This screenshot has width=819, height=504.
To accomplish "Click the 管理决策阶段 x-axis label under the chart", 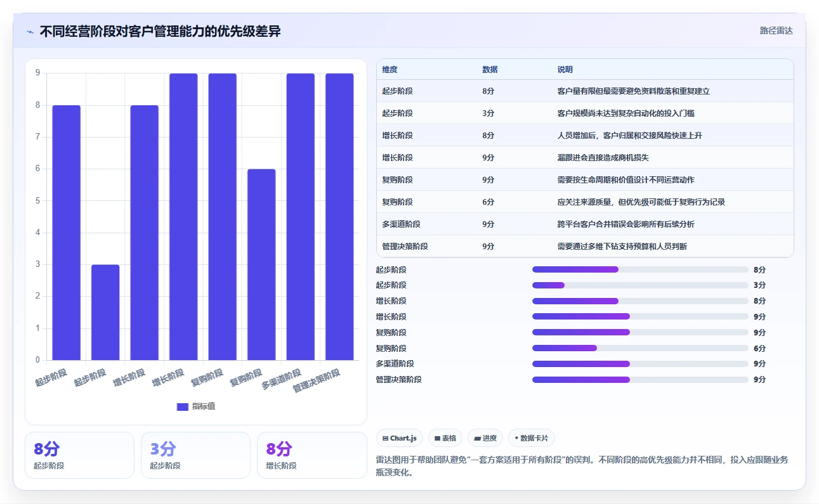I will 317,381.
